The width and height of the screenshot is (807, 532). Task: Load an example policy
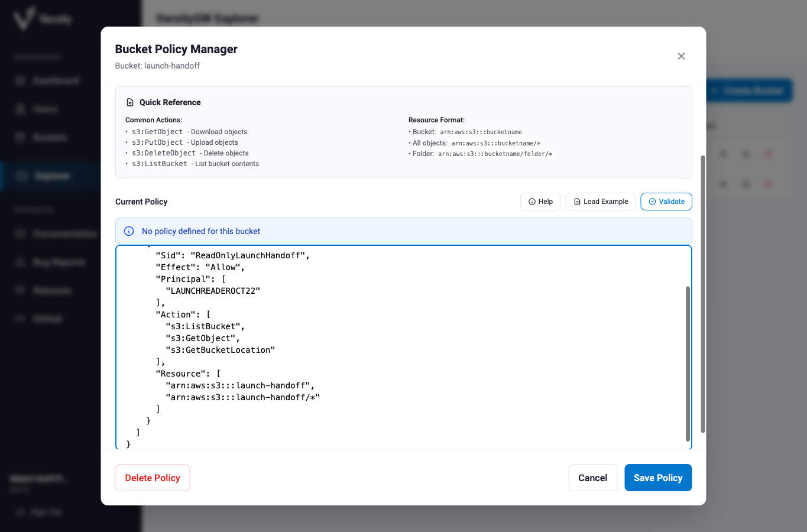[601, 202]
